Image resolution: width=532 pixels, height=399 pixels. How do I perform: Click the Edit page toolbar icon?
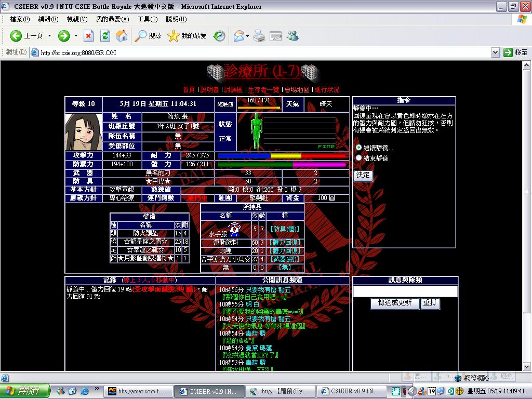pyautogui.click(x=275, y=36)
